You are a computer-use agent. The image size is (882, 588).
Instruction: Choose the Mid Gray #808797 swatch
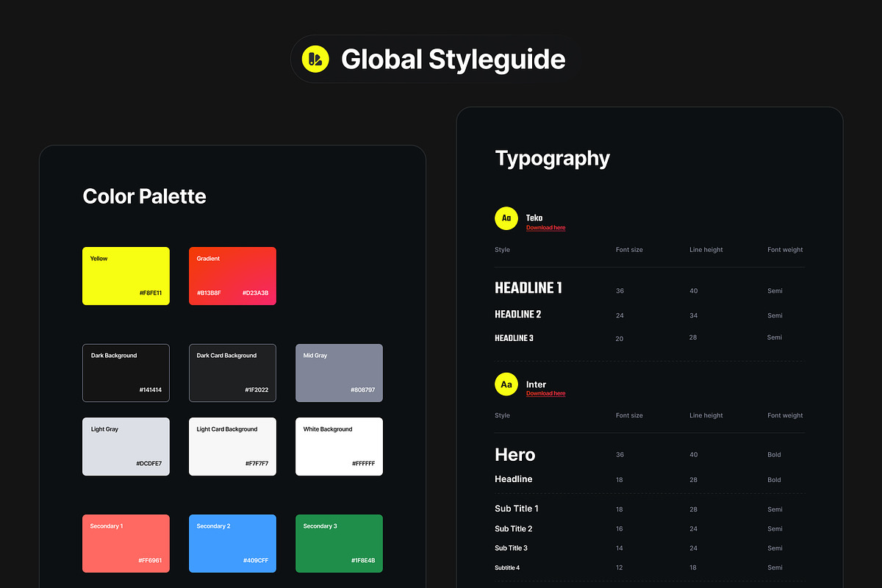click(x=339, y=373)
